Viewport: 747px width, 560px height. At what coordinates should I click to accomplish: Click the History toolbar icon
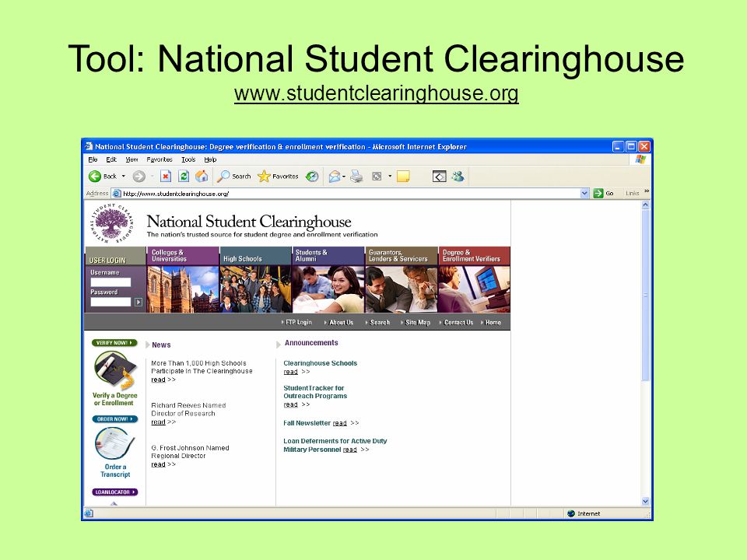tap(312, 177)
